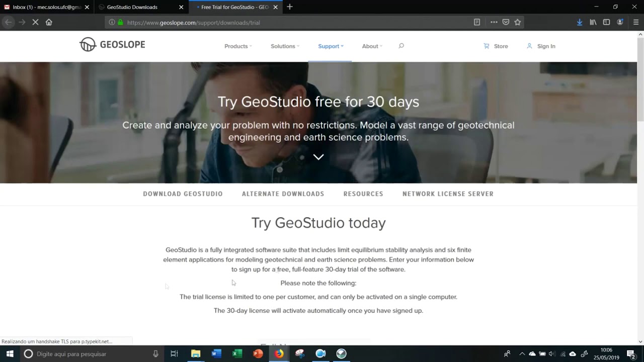Click the volume speaker tray icon

(x=552, y=353)
